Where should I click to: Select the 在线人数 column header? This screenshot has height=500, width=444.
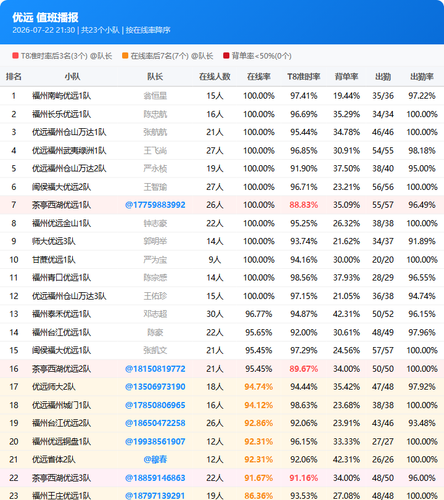[x=215, y=77]
